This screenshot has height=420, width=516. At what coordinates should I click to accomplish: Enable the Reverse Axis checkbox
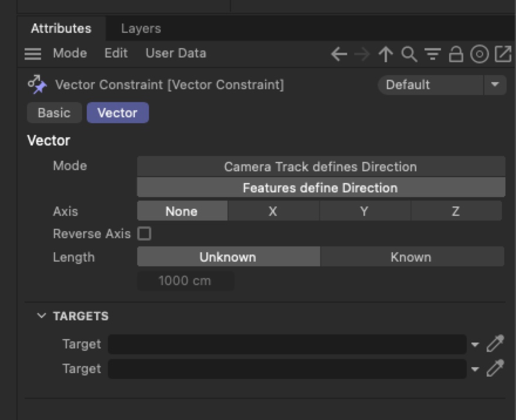144,234
